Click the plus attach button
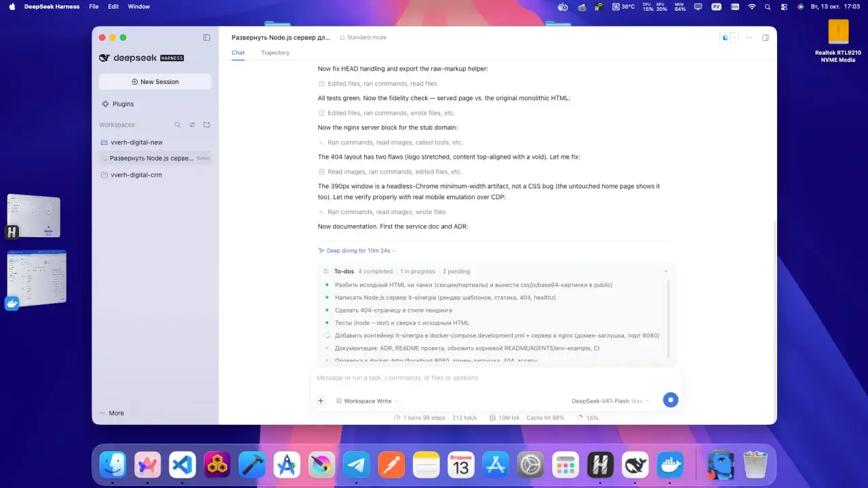868x488 pixels. pyautogui.click(x=321, y=401)
